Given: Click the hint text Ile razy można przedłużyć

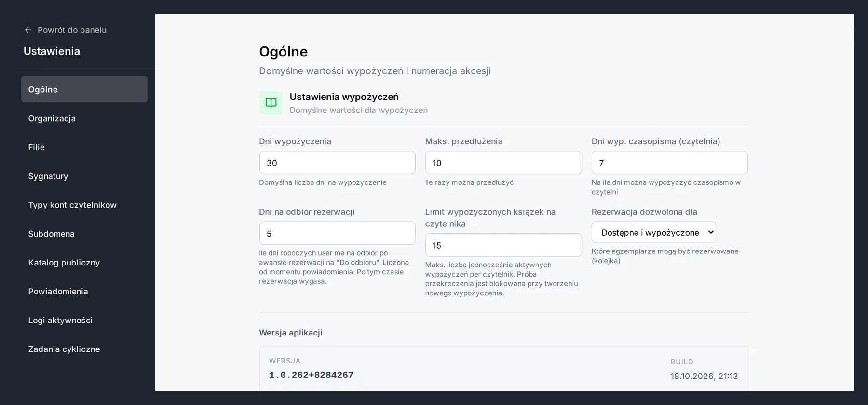Looking at the screenshot, I should point(469,182).
